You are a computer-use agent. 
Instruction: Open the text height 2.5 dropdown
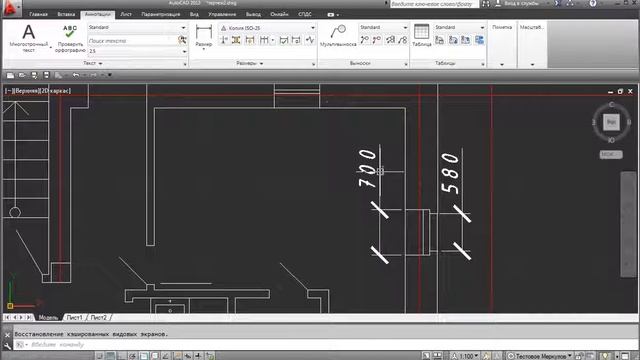[184, 51]
